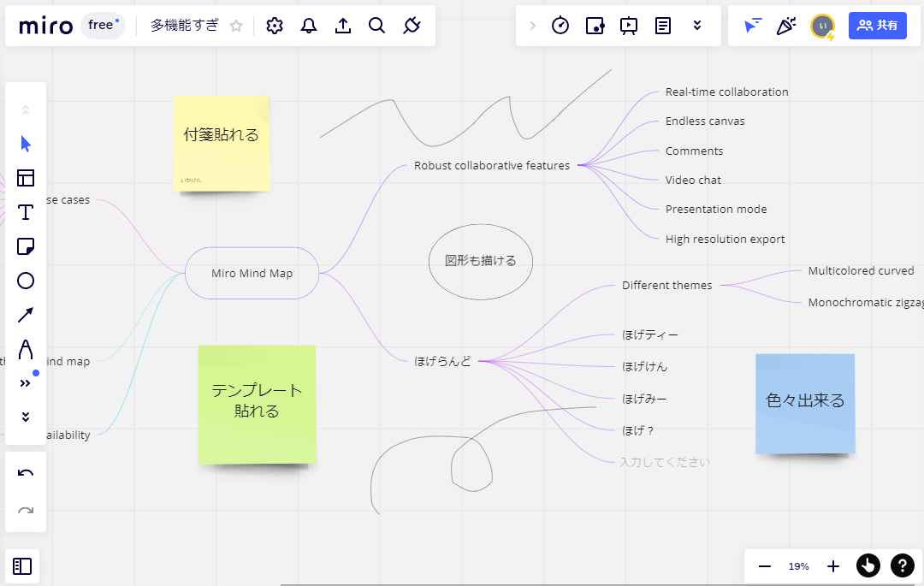
Task: Zoom out with the minus button
Action: pyautogui.click(x=764, y=566)
